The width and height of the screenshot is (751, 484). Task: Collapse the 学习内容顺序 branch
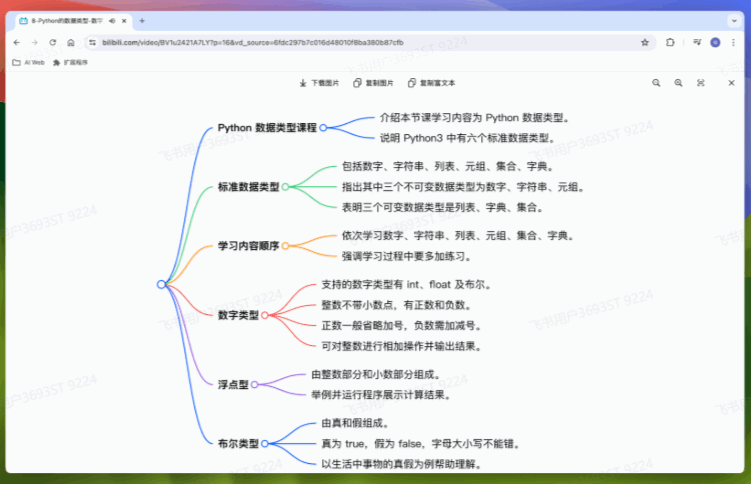pos(285,245)
